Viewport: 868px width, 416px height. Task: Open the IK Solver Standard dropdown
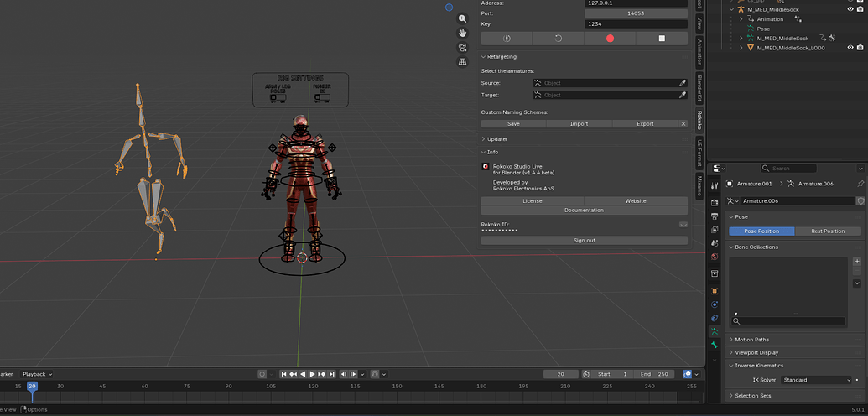[x=816, y=380]
